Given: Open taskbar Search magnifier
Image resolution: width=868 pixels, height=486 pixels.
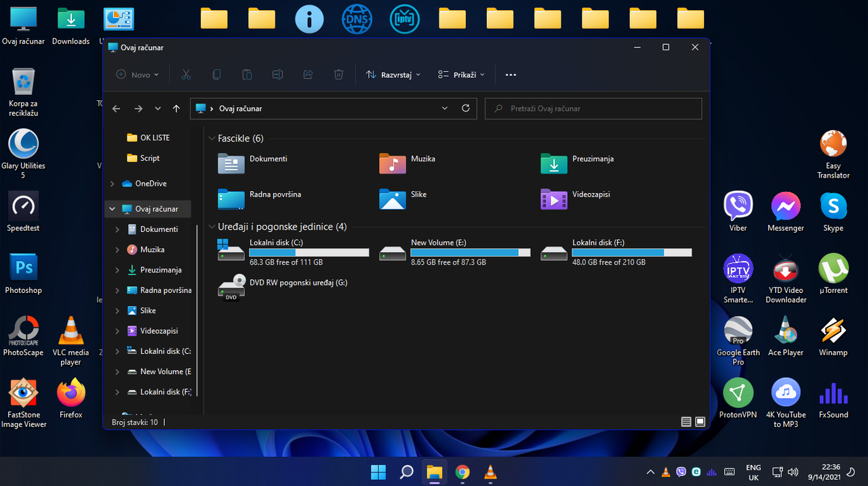Looking at the screenshot, I should (x=406, y=472).
